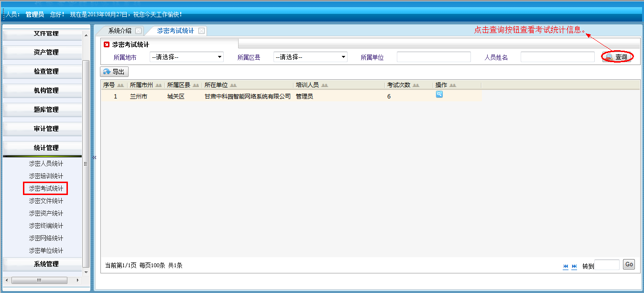Click the Go page-jump button
The width and height of the screenshot is (644, 293).
pyautogui.click(x=629, y=264)
